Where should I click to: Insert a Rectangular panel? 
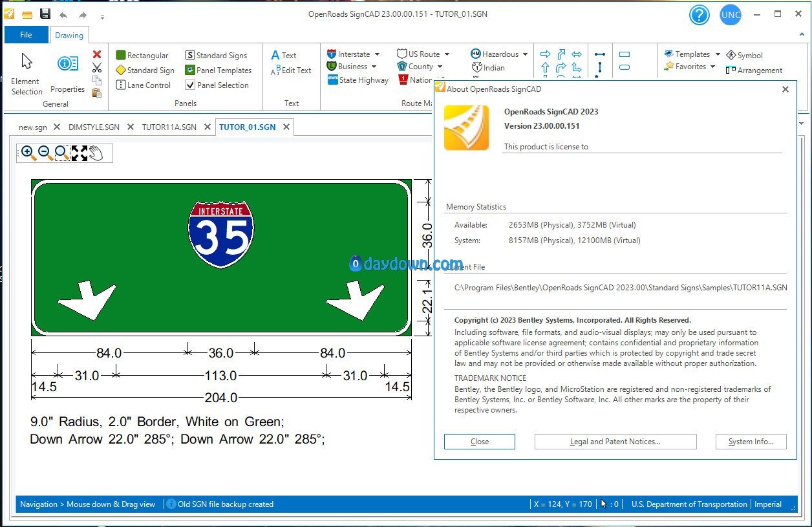pos(142,55)
